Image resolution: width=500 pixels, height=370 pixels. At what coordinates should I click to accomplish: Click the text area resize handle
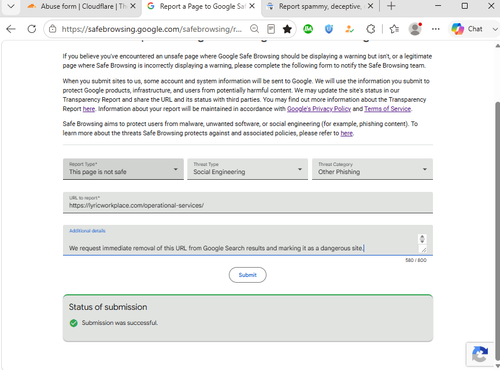[x=423, y=249]
